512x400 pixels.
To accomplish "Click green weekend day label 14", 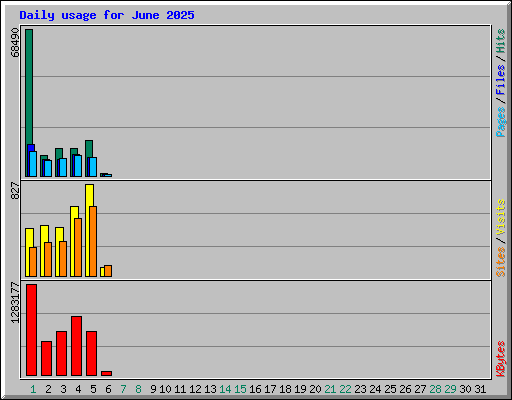I will point(225,389).
